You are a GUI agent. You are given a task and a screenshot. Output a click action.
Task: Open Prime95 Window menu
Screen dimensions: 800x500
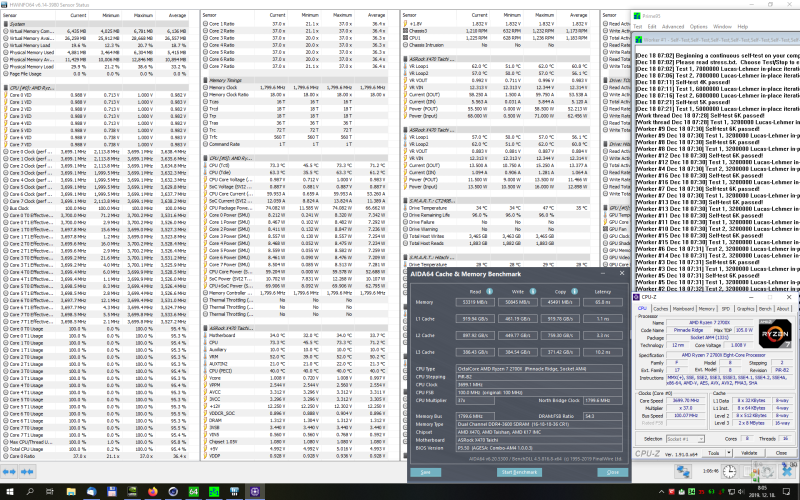(x=722, y=27)
